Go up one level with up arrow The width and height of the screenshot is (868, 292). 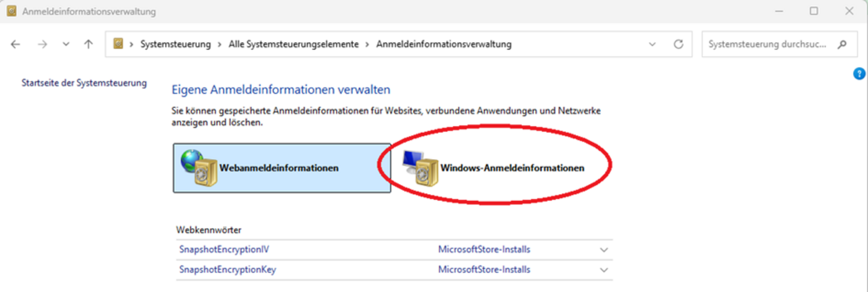pos(89,44)
